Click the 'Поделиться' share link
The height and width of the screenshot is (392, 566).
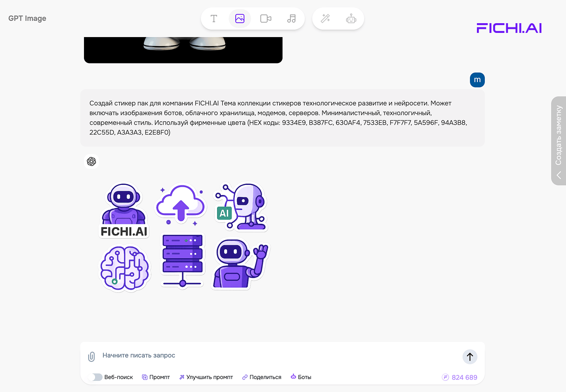pos(262,377)
